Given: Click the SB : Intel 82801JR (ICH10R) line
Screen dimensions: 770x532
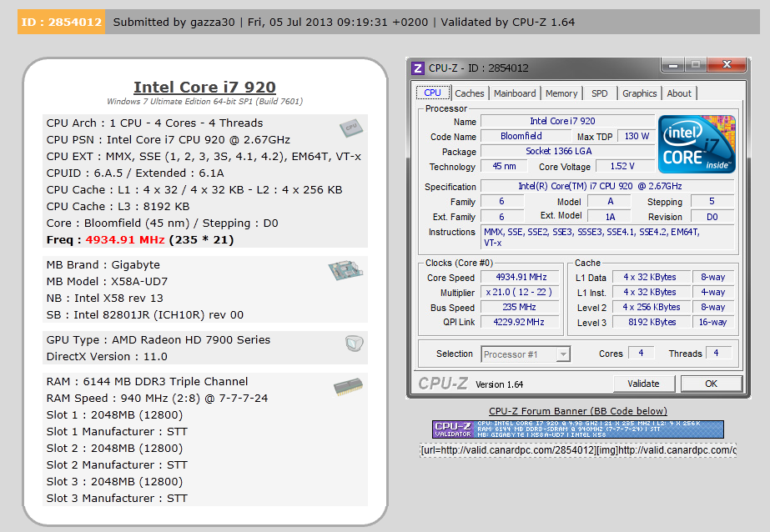Looking at the screenshot, I should click(x=145, y=315).
